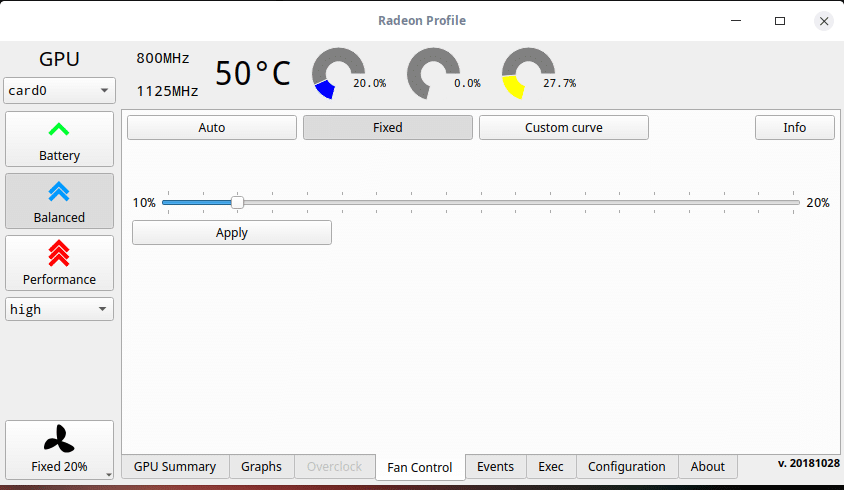Click the yellow 27.7% gauge

(x=529, y=73)
